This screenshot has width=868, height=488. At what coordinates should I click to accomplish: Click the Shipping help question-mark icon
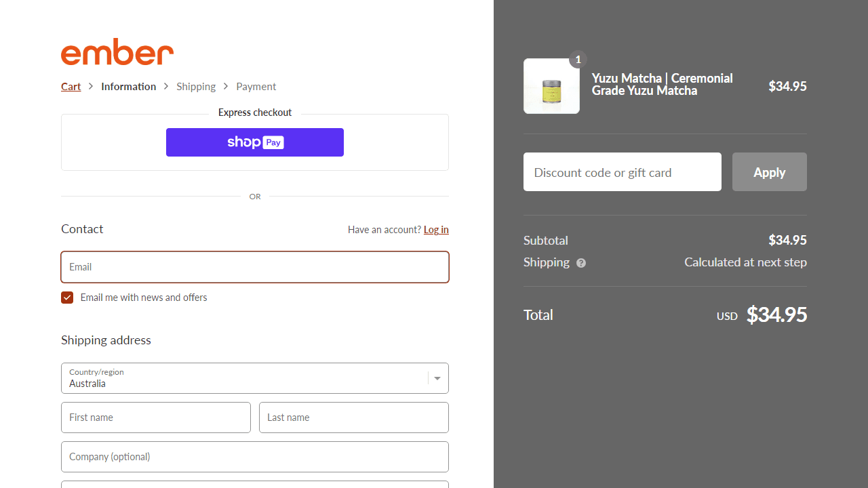point(581,263)
